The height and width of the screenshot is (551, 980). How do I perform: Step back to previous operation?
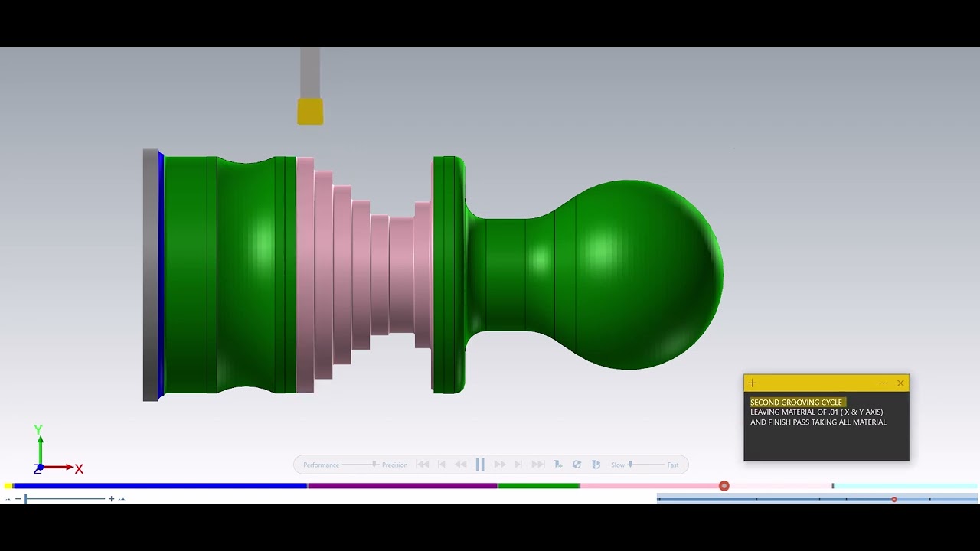[x=442, y=465]
